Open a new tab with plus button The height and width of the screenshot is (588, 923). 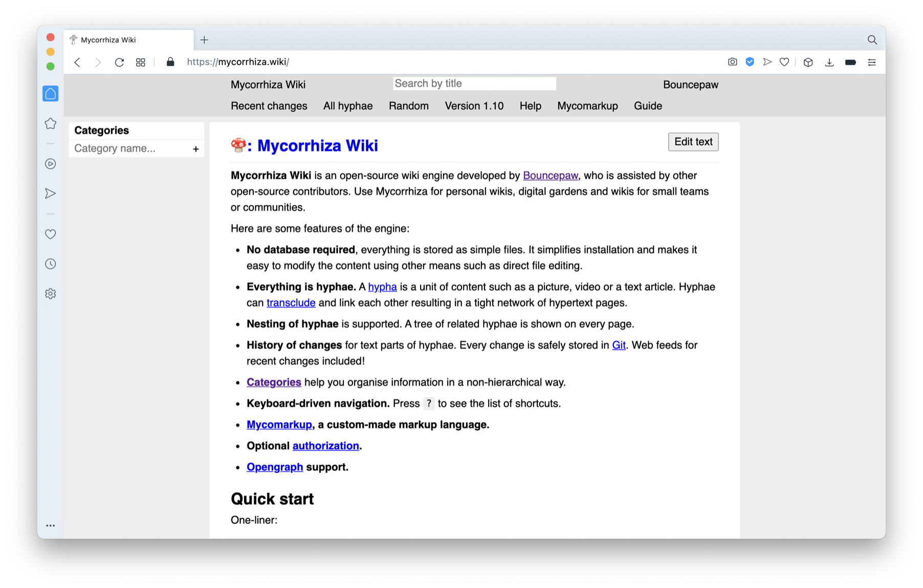point(204,40)
